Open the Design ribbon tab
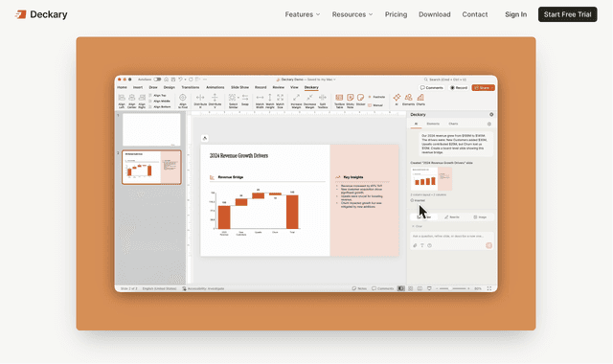The image size is (613, 364). click(x=169, y=87)
